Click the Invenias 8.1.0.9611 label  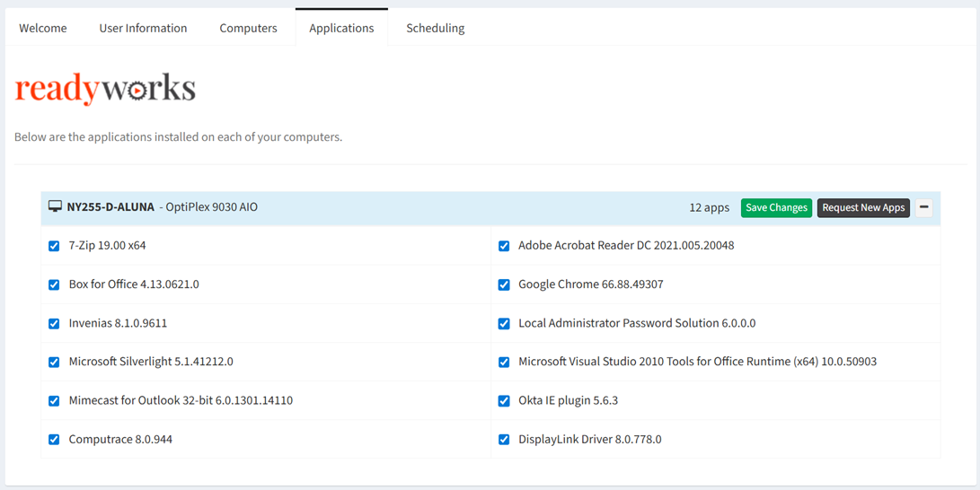[119, 323]
